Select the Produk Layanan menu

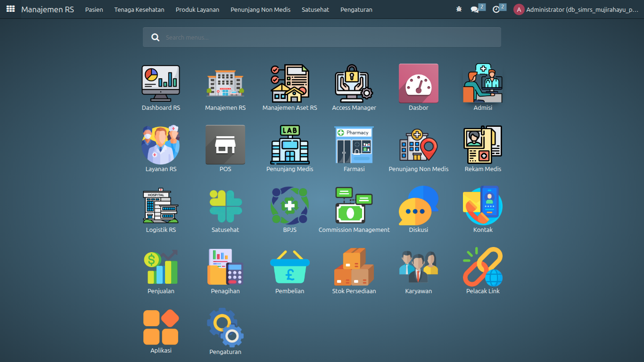[197, 9]
